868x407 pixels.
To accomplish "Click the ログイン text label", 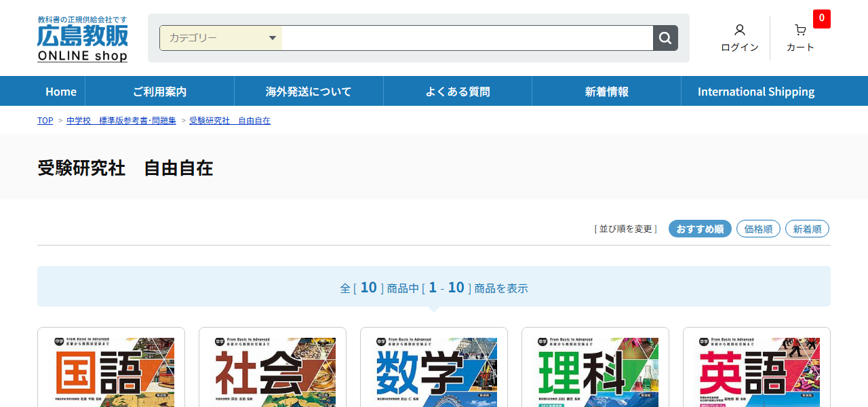I will (740, 47).
